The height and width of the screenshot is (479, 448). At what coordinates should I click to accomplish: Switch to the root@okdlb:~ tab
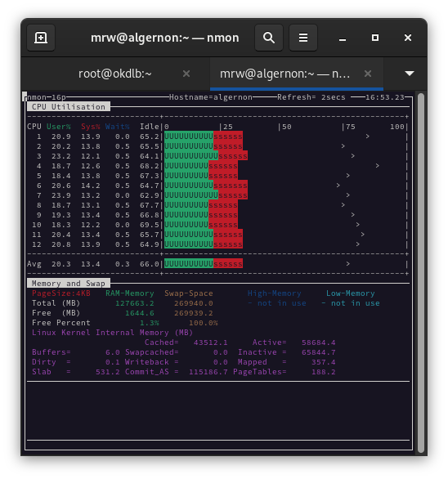tap(115, 74)
